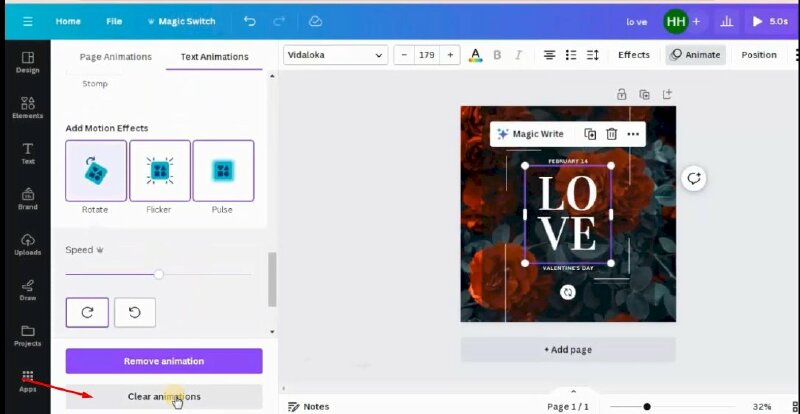800x414 pixels.
Task: Choose counterclockwise rotation direction
Action: 135,312
